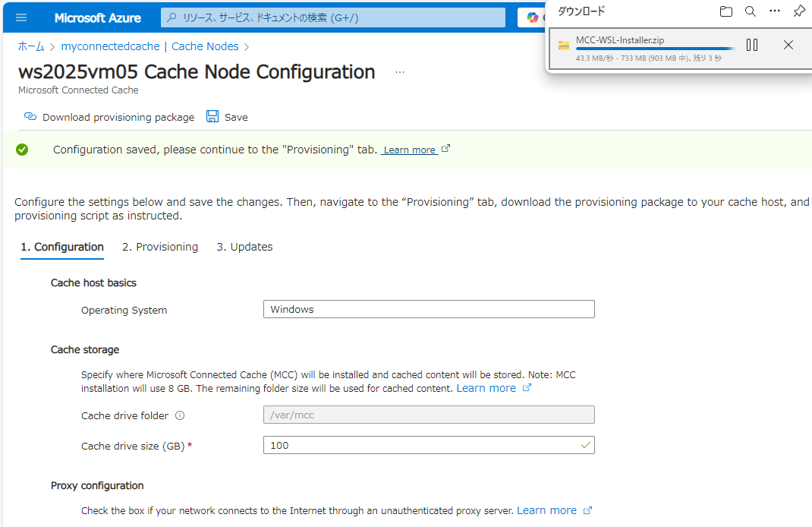Image resolution: width=812 pixels, height=527 pixels.
Task: Launch Copilot from the Azure top bar
Action: [x=531, y=17]
